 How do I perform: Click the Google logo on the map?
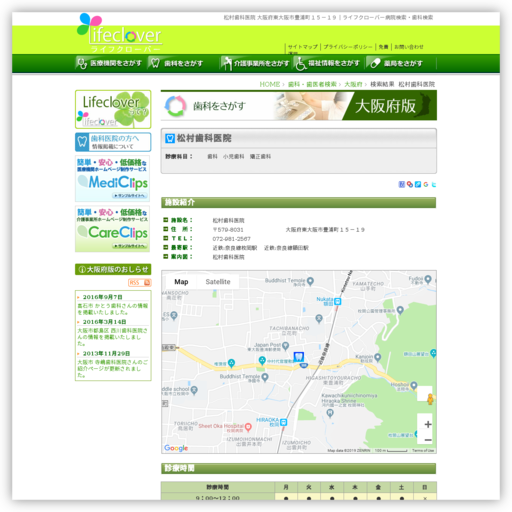tap(176, 448)
